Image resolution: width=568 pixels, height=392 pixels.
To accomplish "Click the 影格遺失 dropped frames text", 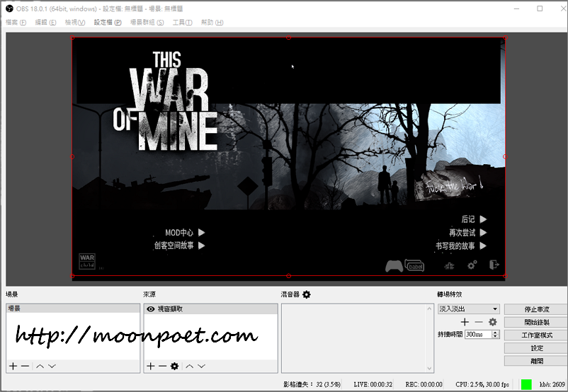I will tap(312, 384).
